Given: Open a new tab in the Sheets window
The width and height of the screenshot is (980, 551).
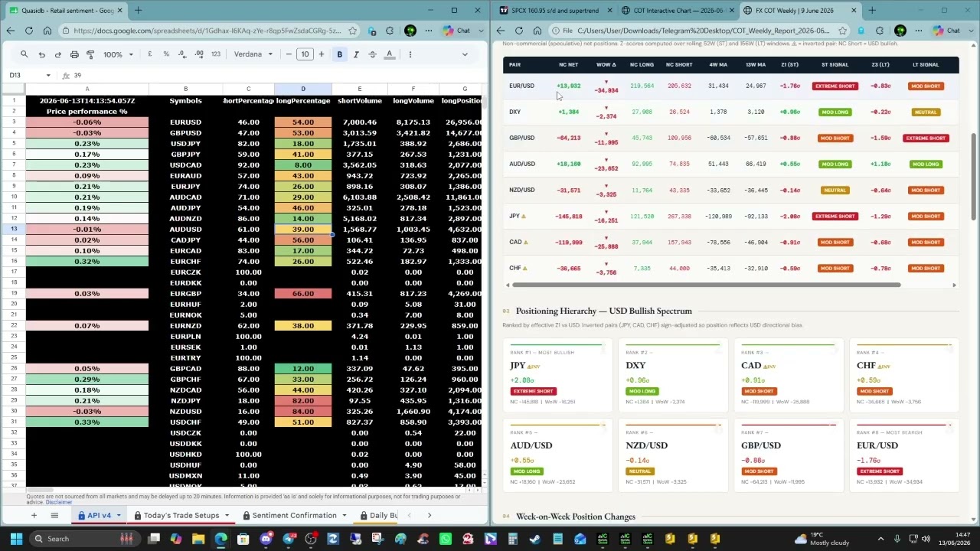Looking at the screenshot, I should coord(139,11).
